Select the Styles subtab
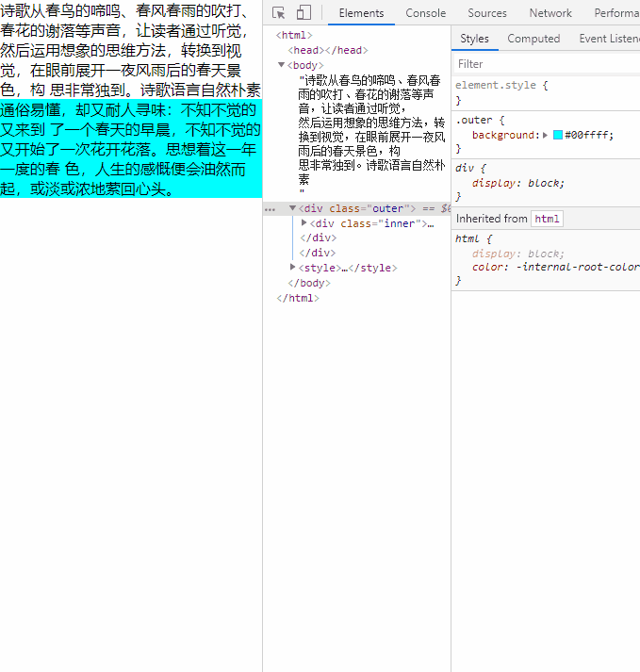This screenshot has height=672, width=640. [474, 39]
